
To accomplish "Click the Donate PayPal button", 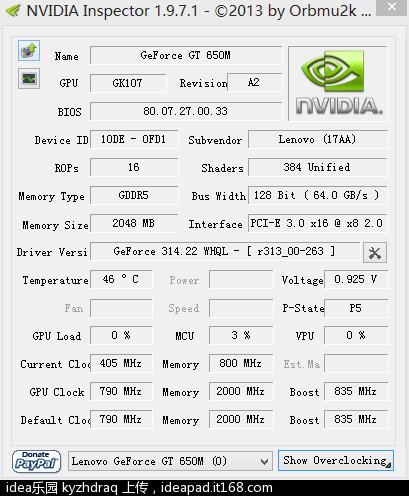I will pos(37,461).
